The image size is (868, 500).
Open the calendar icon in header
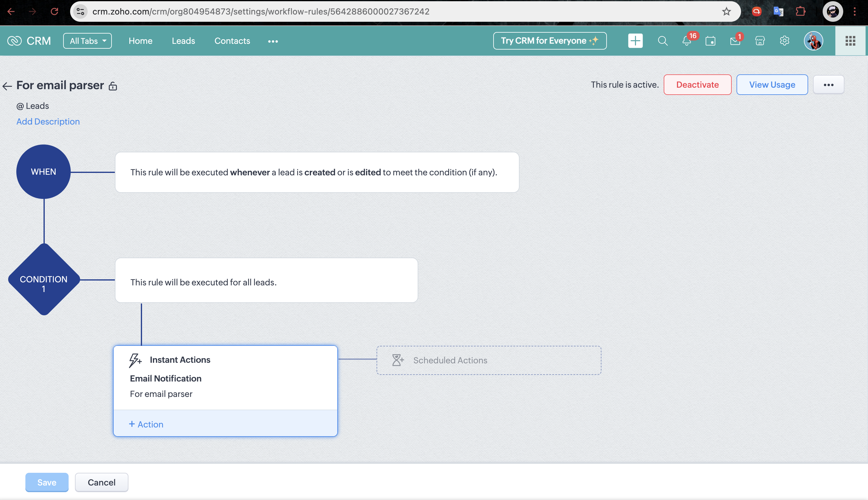(710, 41)
